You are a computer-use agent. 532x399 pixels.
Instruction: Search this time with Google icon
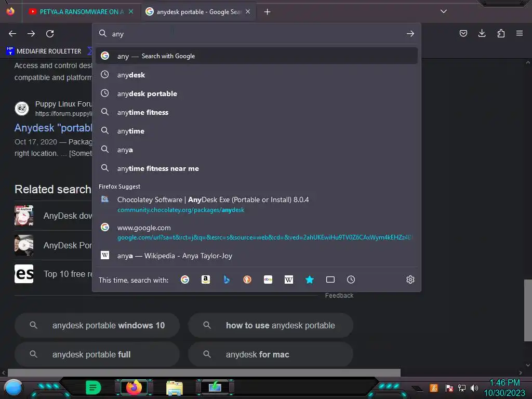(x=185, y=280)
